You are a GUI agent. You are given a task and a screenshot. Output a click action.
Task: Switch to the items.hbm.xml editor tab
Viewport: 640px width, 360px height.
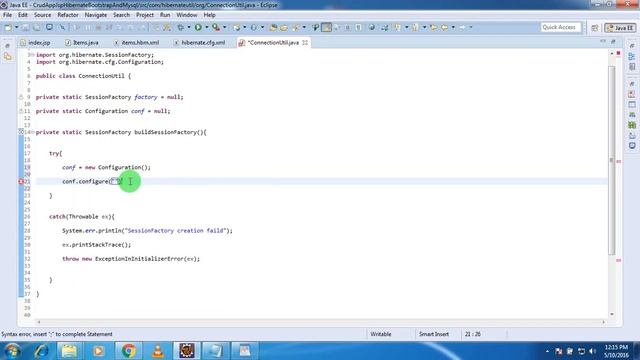click(137, 42)
